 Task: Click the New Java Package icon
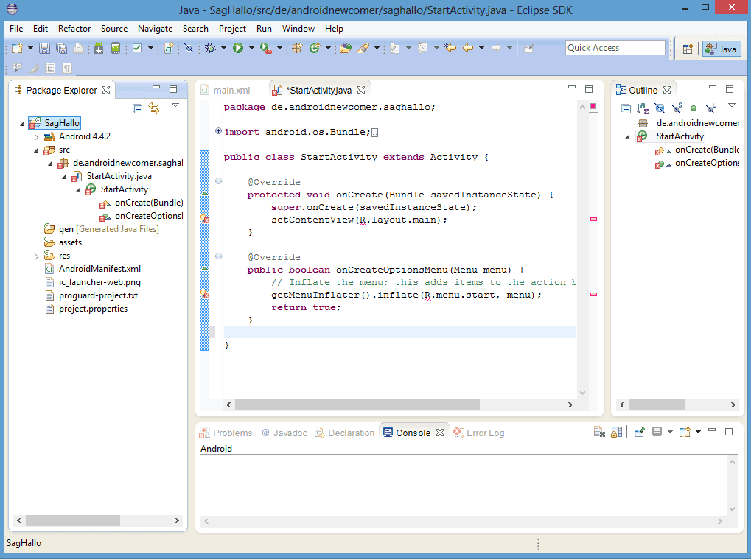click(297, 48)
